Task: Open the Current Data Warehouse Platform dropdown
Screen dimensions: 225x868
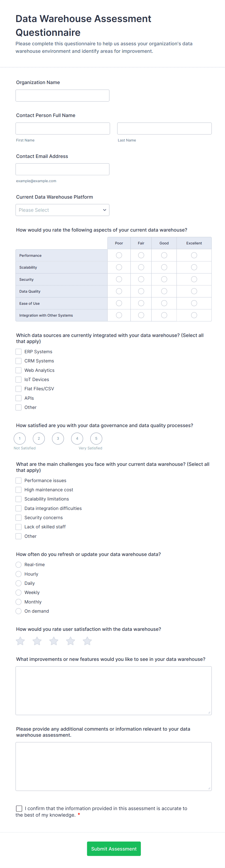Action: [62, 210]
